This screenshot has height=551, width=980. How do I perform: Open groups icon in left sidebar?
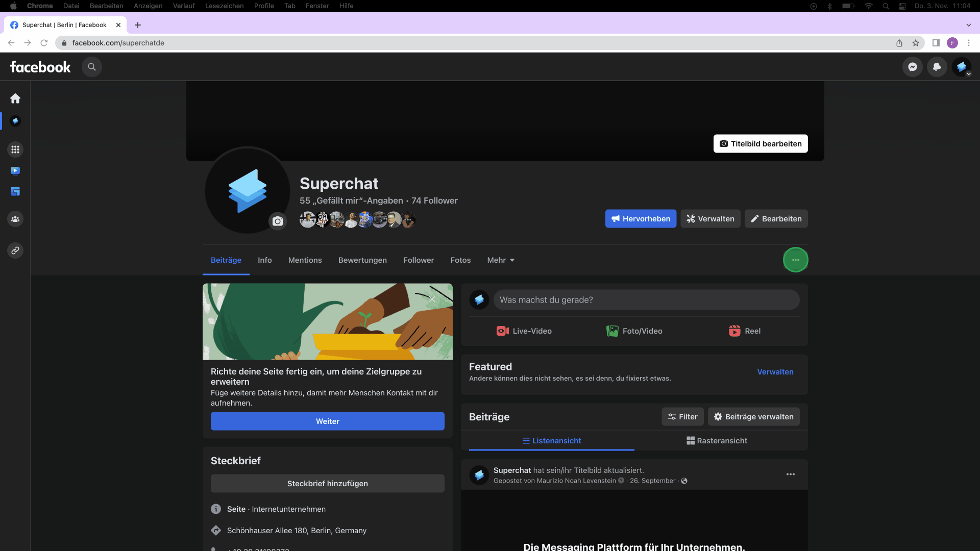click(15, 219)
